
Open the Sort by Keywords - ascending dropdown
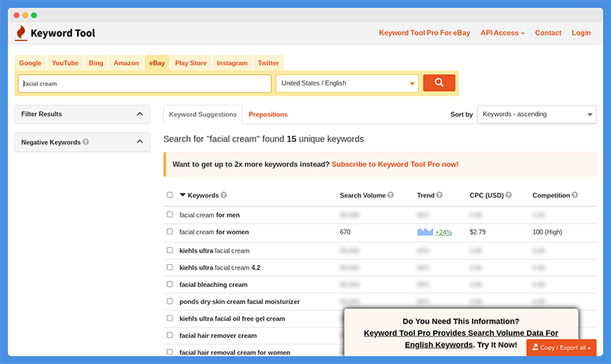[537, 114]
